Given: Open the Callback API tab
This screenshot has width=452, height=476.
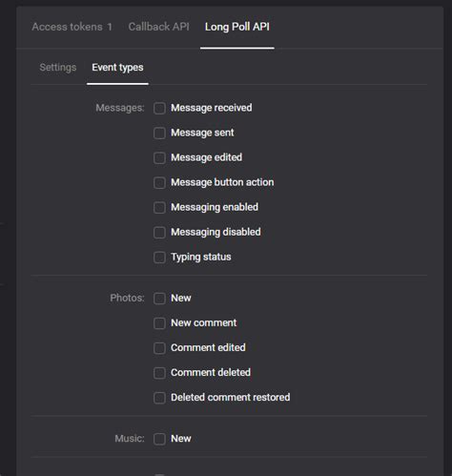Looking at the screenshot, I should [x=158, y=27].
